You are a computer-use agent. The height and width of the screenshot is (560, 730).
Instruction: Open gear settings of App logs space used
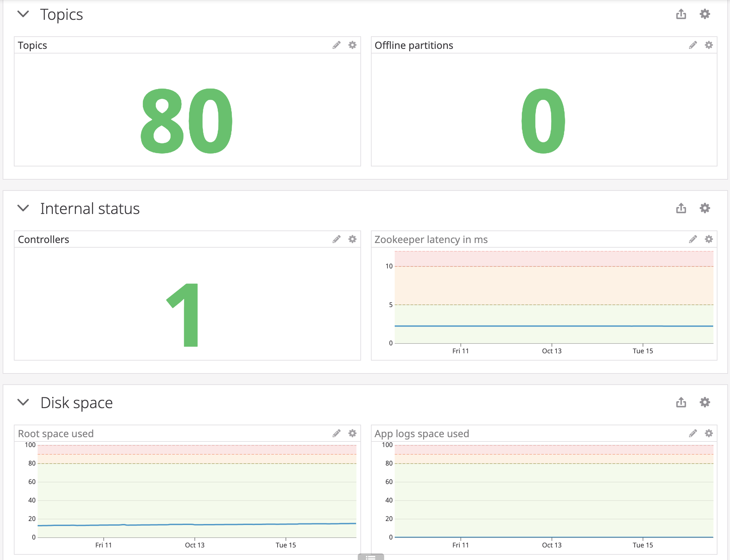coord(709,433)
